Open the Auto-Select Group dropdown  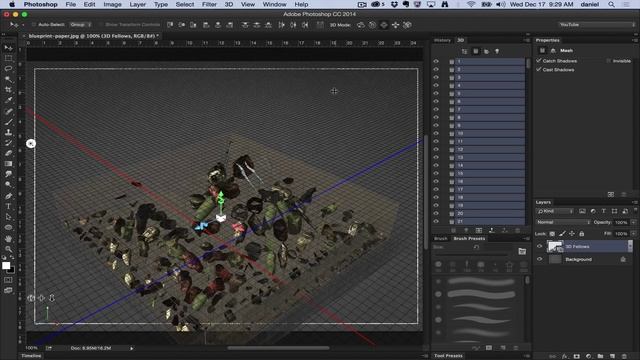(80, 25)
